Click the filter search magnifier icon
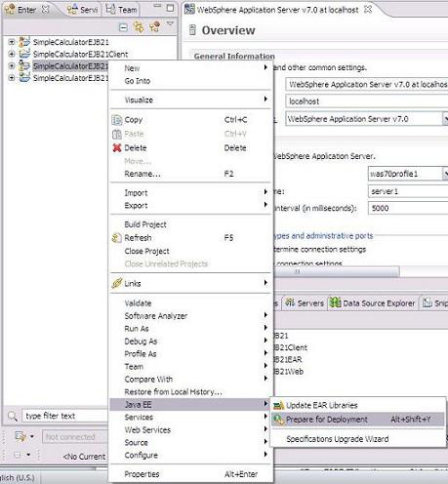Viewport: 448px width, 484px height. [x=12, y=416]
